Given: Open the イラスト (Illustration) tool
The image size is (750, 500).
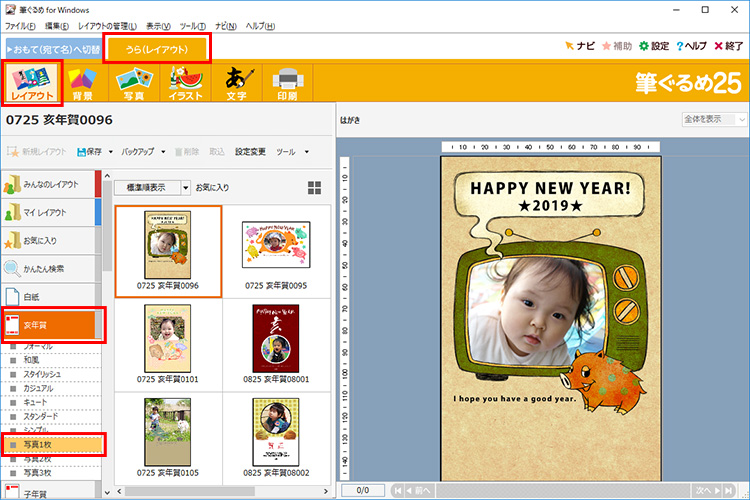Looking at the screenshot, I should click(186, 82).
